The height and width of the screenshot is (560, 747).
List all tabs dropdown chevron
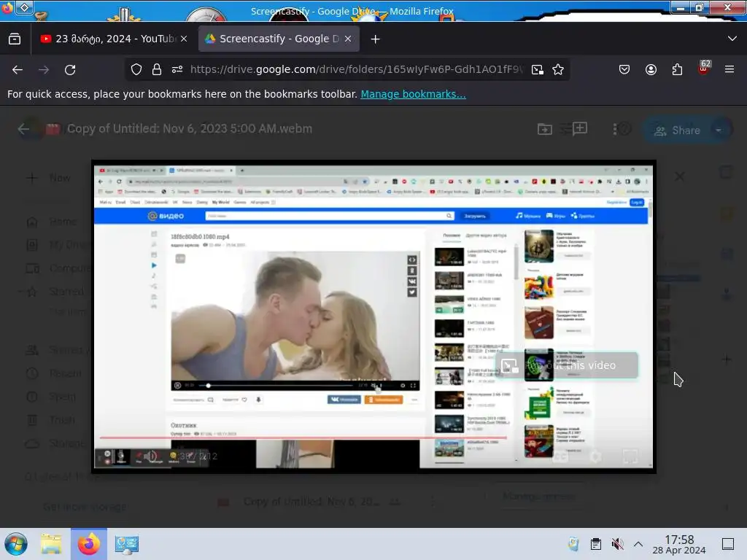click(732, 39)
